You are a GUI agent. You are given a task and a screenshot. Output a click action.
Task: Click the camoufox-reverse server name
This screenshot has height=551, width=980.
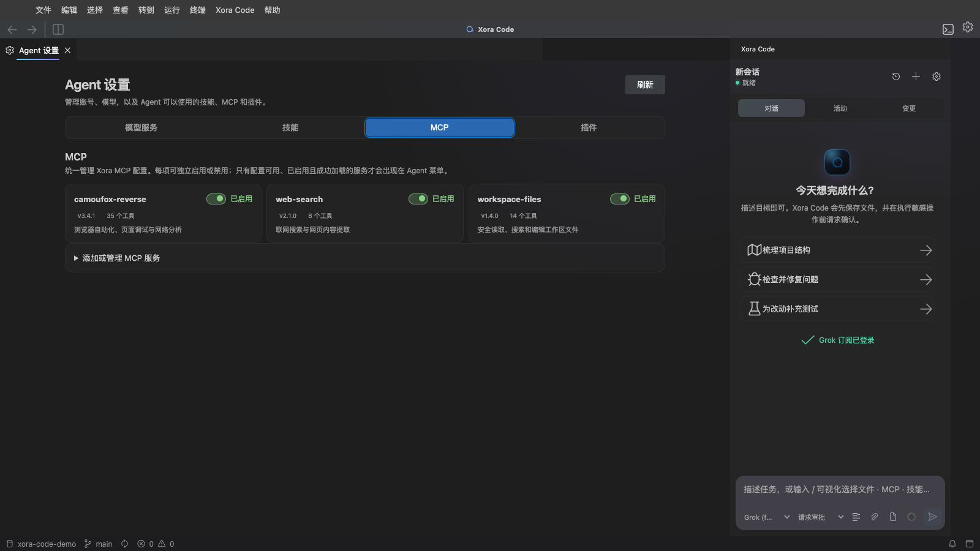(x=110, y=200)
